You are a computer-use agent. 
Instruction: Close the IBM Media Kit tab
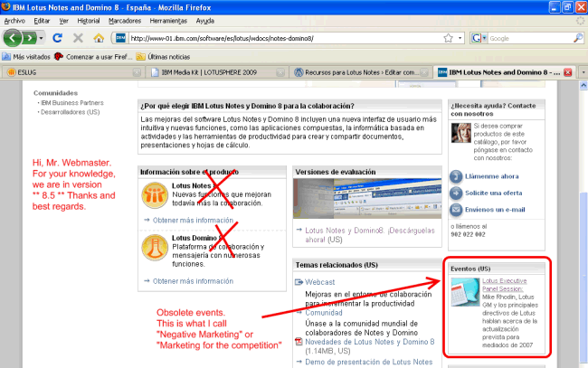coord(280,72)
